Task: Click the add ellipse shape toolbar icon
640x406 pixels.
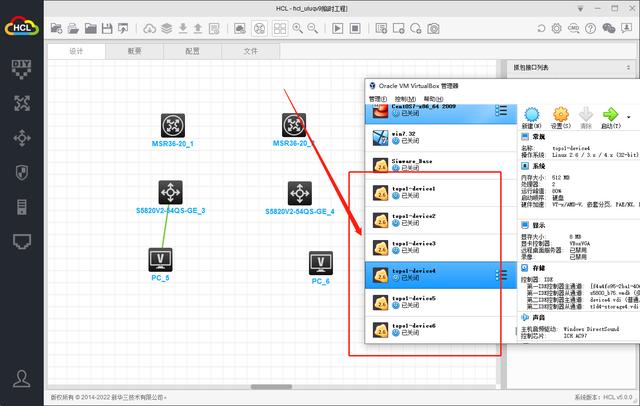Action: 416,29
